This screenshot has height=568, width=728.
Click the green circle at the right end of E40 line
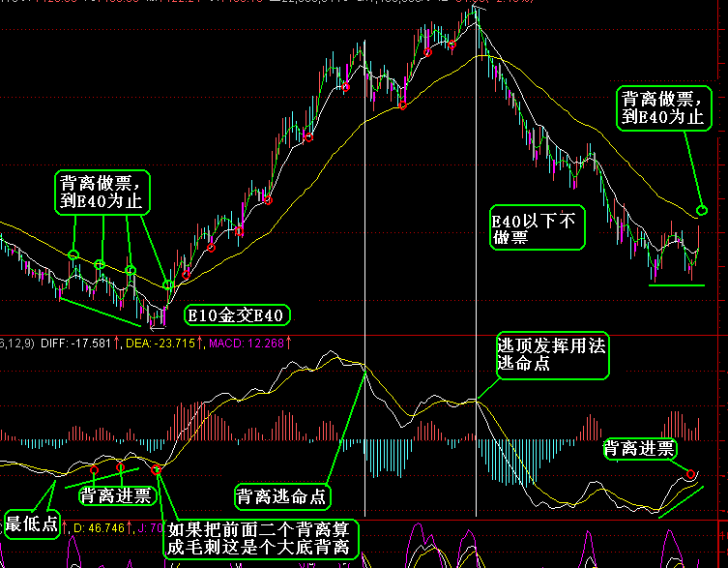click(x=702, y=210)
